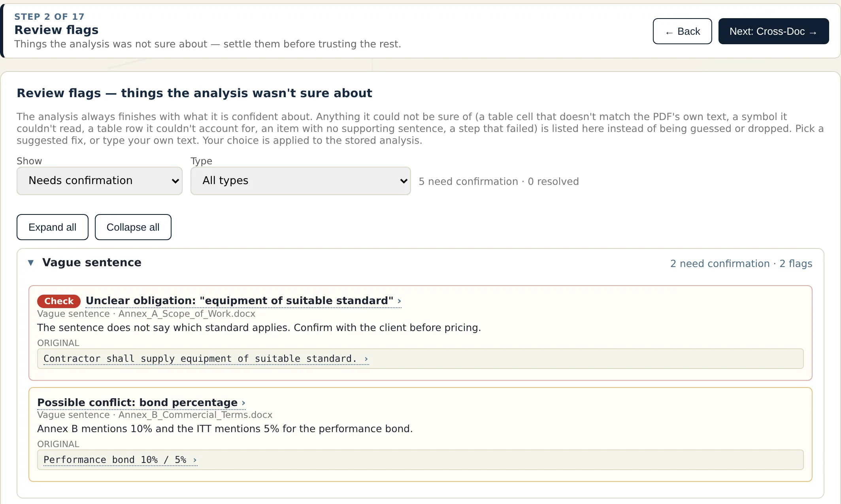Viewport: 841px width, 504px height.
Task: Open the Show filter dropdown
Action: [x=100, y=181]
